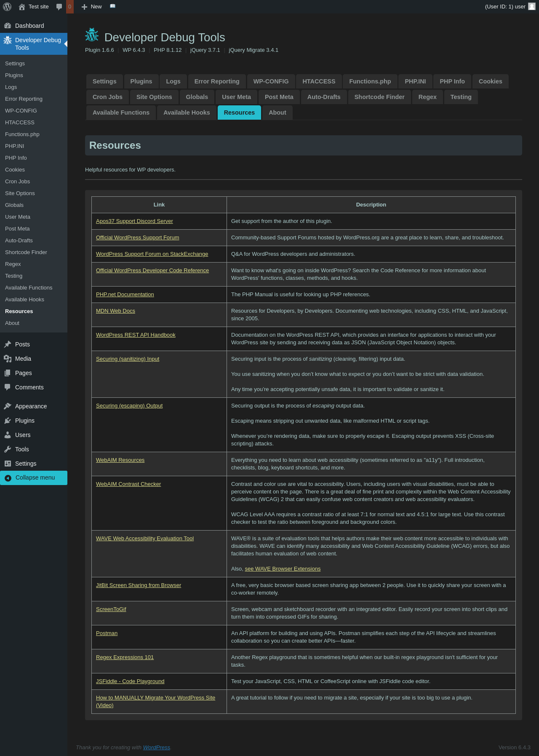Select the HTACCESS tab
539x756 pixels.
click(319, 81)
